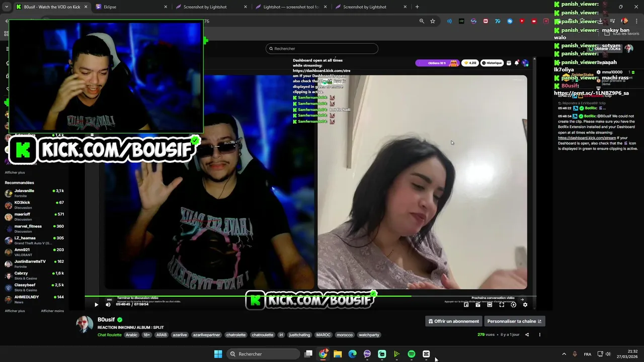Viewport: 644px width, 362px height.
Task: Mute the video volume speaker icon
Action: coord(108,304)
